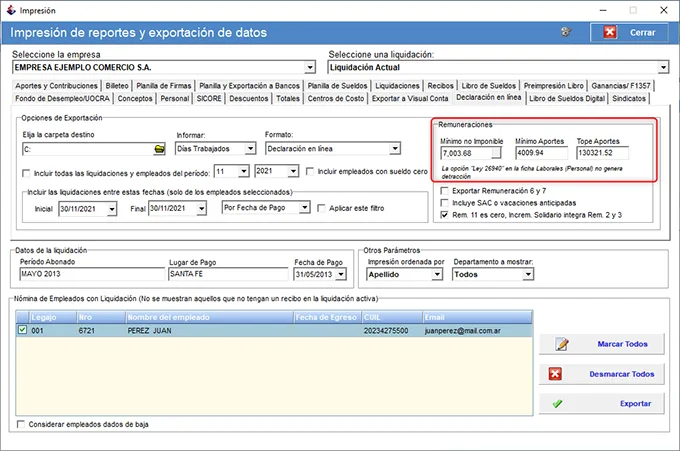Enable Exportar Remuneración 6 y 7 checkbox
680x451 pixels.
point(444,191)
